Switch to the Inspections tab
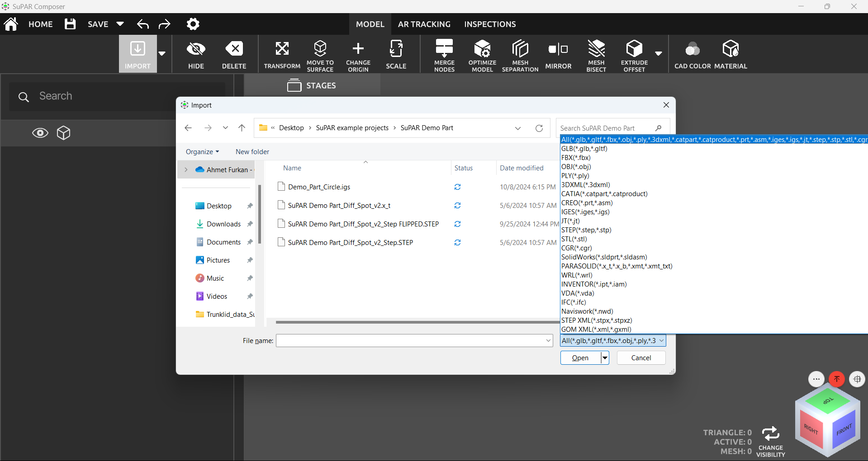868x461 pixels. (x=490, y=24)
